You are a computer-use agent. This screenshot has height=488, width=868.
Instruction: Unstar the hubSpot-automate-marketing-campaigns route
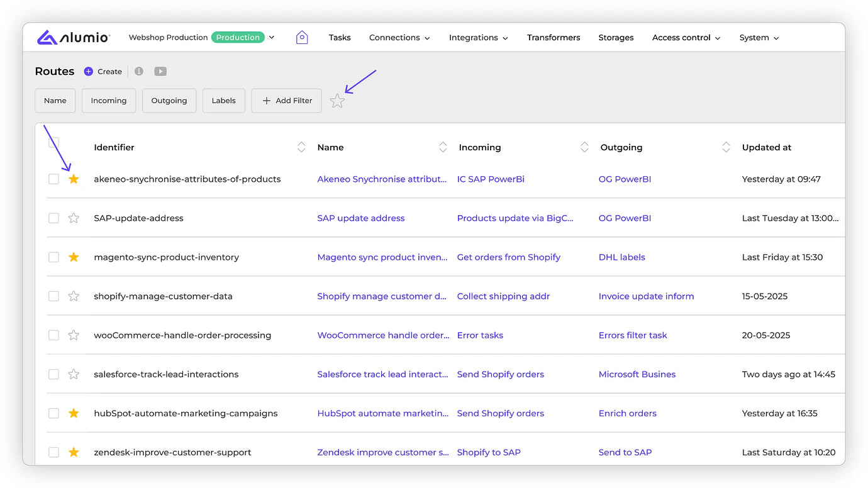pyautogui.click(x=74, y=413)
